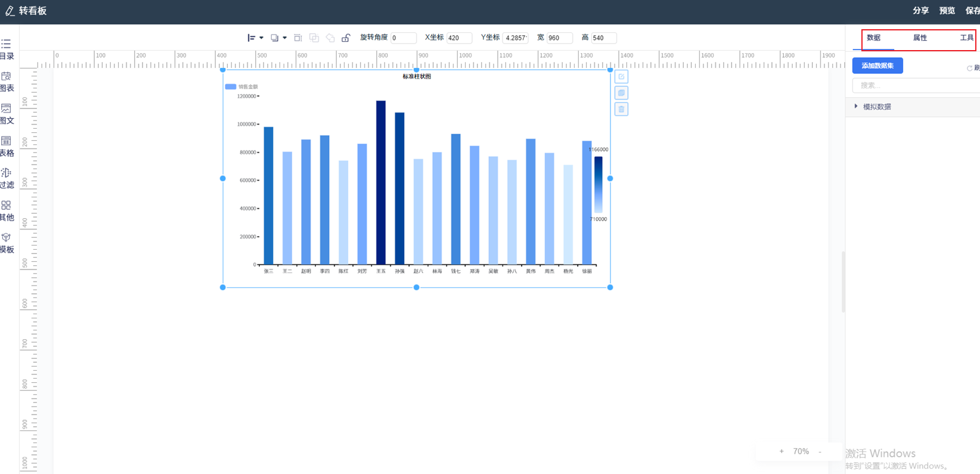Switch to the 属性 tab
The image size is (980, 474).
click(x=920, y=38)
